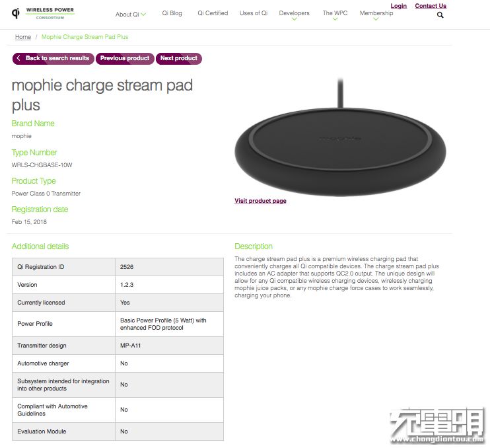490x448 pixels.
Task: Click brand name value mophie
Action: 22,136
